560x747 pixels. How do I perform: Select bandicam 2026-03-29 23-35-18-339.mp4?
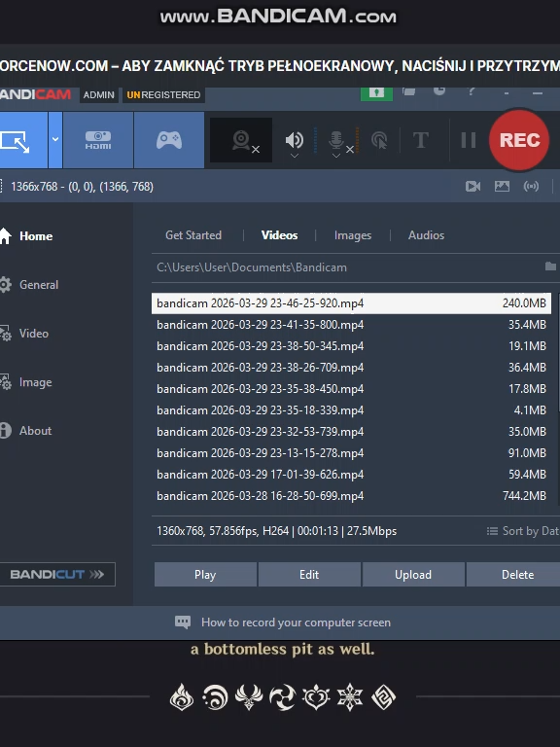point(351,410)
